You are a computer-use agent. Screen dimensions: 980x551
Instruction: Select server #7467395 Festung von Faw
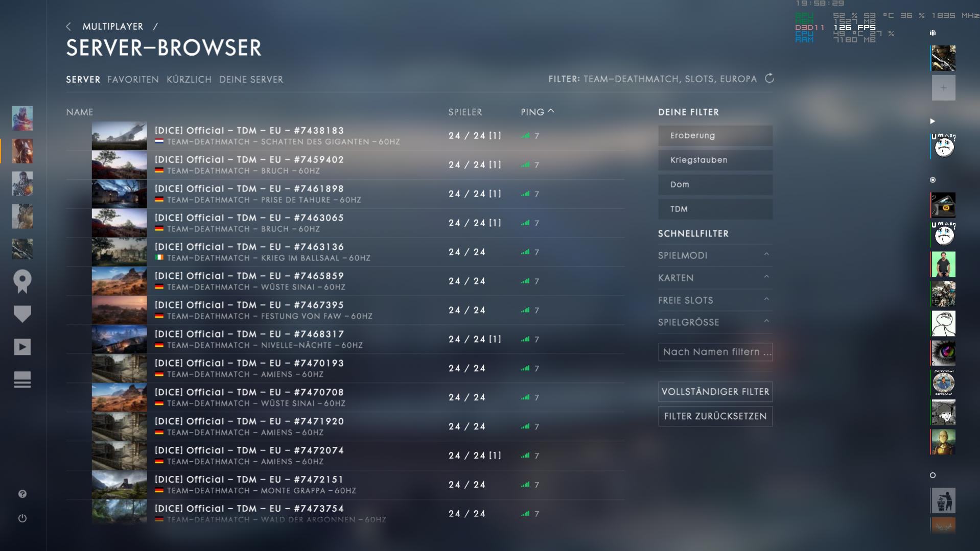tap(345, 310)
